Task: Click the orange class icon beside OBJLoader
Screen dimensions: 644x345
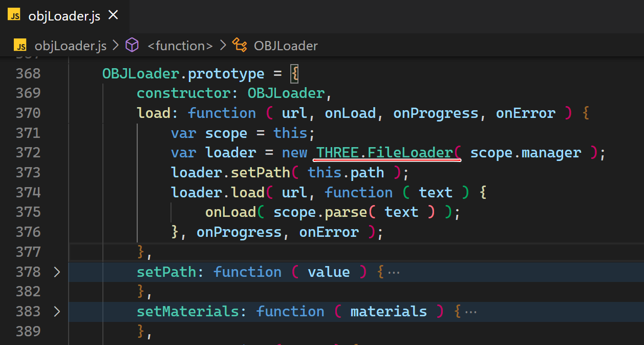Action: pyautogui.click(x=240, y=45)
